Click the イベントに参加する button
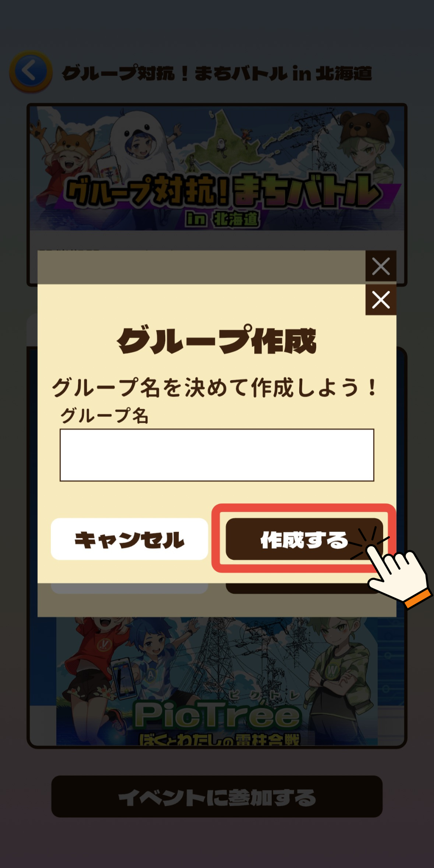Viewport: 434px width, 868px height. [x=217, y=797]
